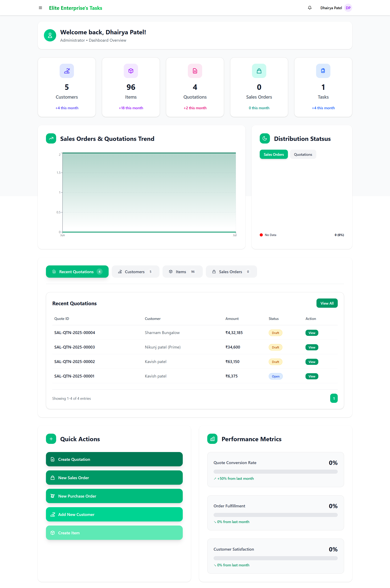Click the Sales Orders bag icon on the stat card
This screenshot has width=390, height=588.
click(x=259, y=71)
